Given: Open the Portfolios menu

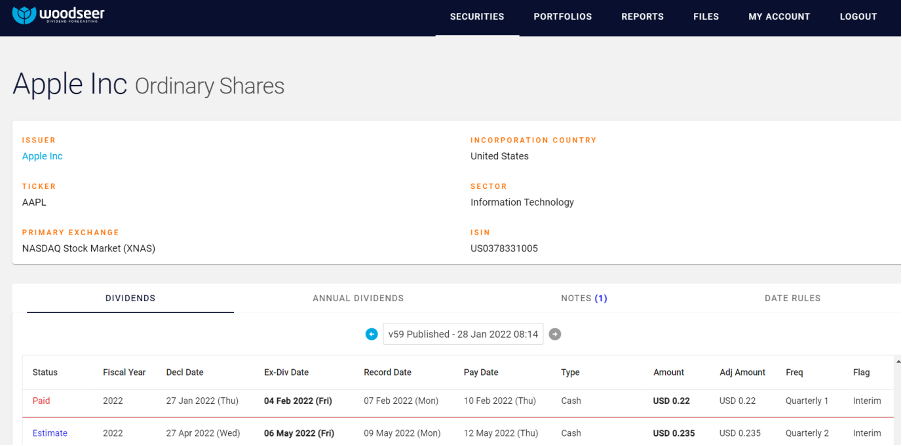Looking at the screenshot, I should pyautogui.click(x=563, y=17).
